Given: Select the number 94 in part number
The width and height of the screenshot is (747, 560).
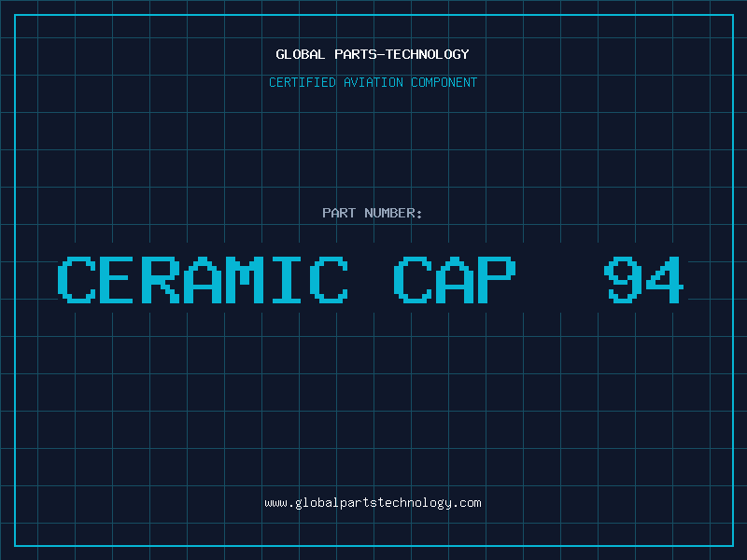Looking at the screenshot, I should click(644, 279).
